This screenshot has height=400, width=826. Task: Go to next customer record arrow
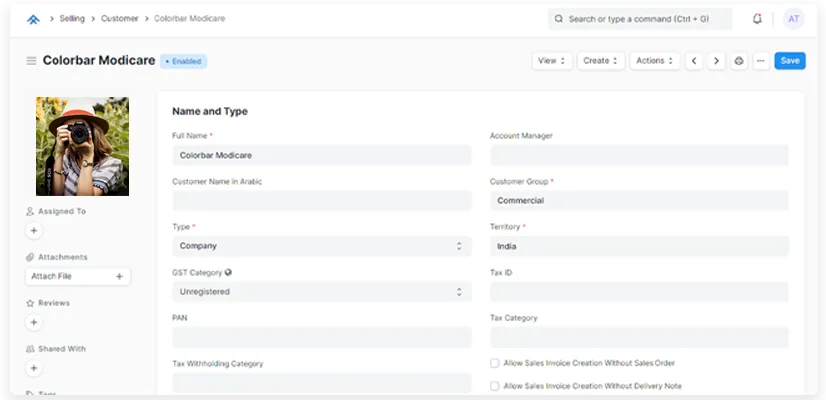[x=716, y=61]
